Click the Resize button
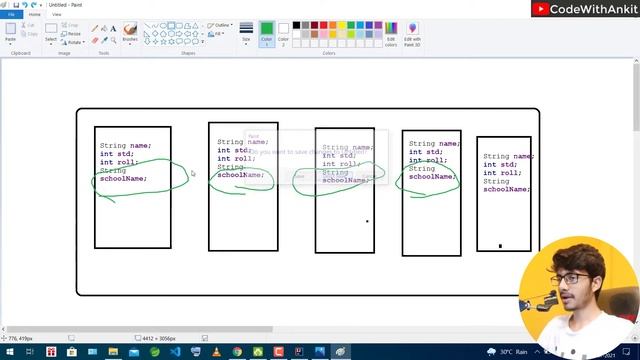Screen dimensions: 640x360 [71, 33]
